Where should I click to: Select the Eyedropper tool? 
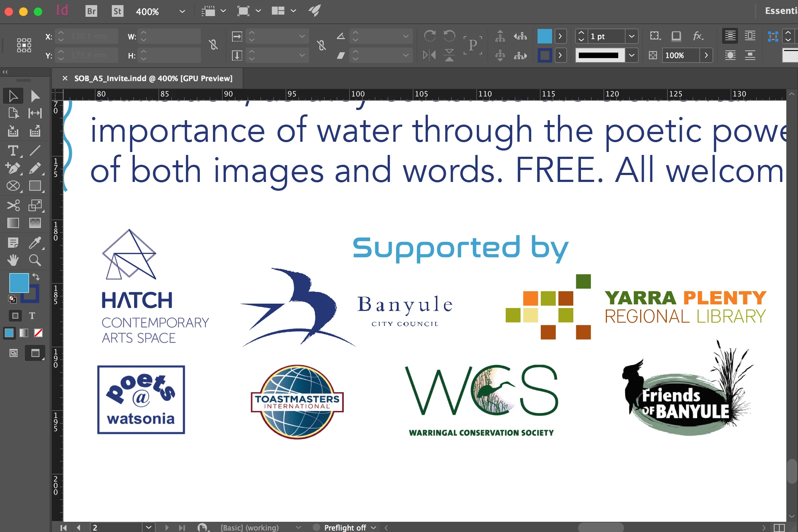(35, 243)
